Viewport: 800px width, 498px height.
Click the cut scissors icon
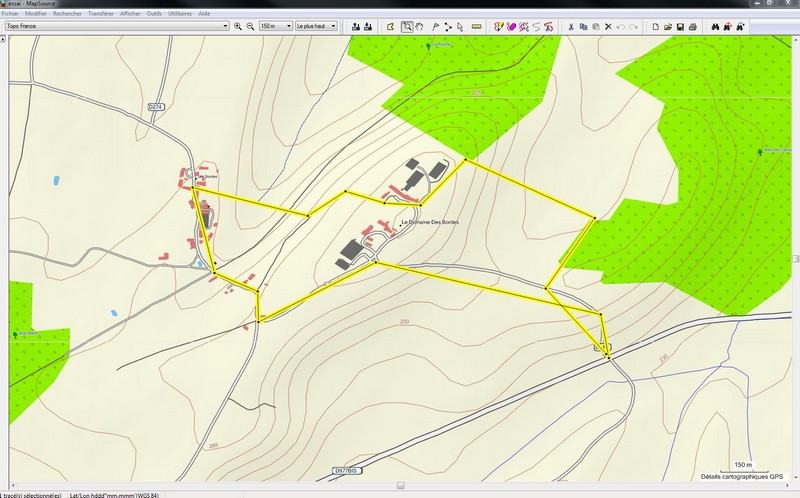pyautogui.click(x=571, y=26)
